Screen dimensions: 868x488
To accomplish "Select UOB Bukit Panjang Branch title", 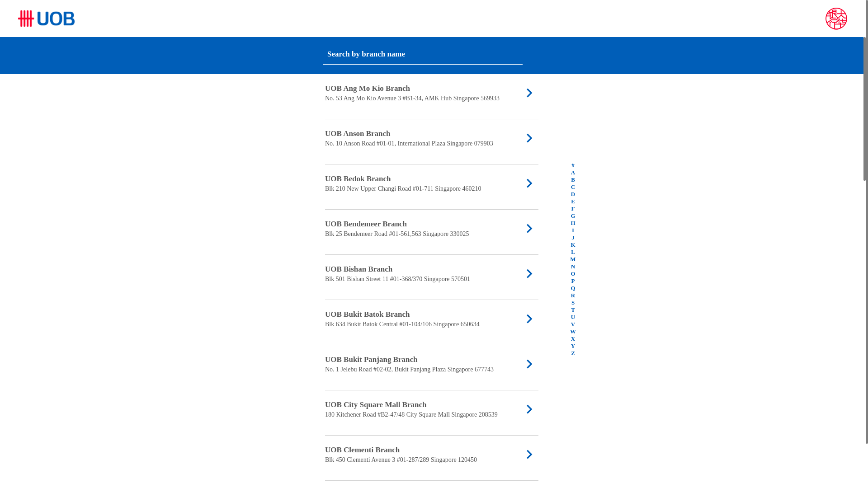I will pyautogui.click(x=371, y=360).
